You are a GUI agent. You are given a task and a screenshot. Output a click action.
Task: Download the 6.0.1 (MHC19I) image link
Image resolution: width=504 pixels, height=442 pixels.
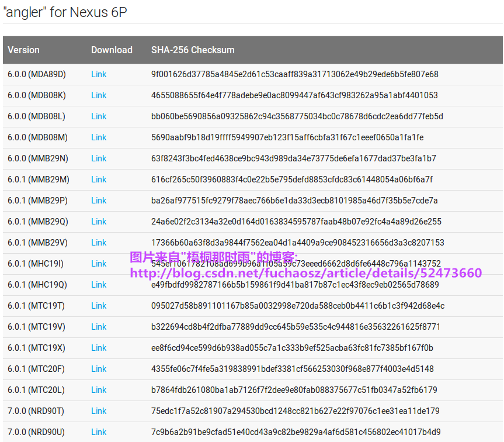tap(99, 264)
